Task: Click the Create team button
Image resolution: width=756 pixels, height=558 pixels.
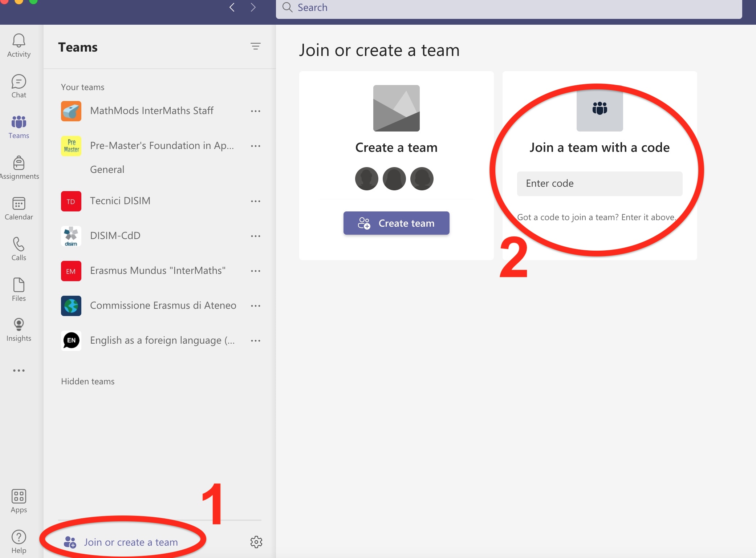Action: point(397,223)
